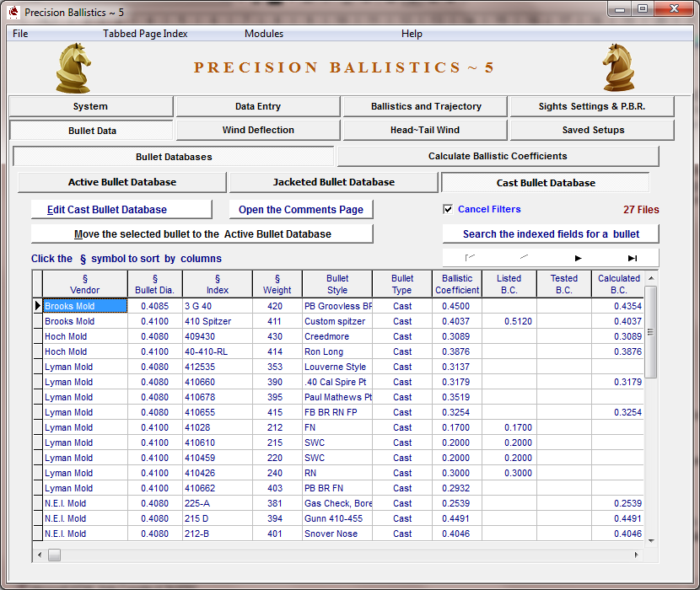The height and width of the screenshot is (590, 700).
Task: Go to the previous record with navigator arrow
Action: 524,258
